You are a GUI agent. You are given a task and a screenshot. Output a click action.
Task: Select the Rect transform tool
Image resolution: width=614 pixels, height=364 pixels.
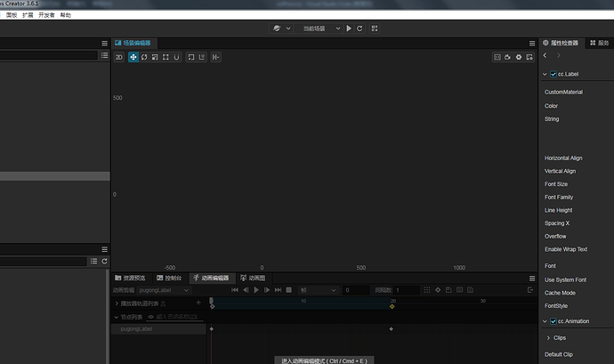[166, 57]
